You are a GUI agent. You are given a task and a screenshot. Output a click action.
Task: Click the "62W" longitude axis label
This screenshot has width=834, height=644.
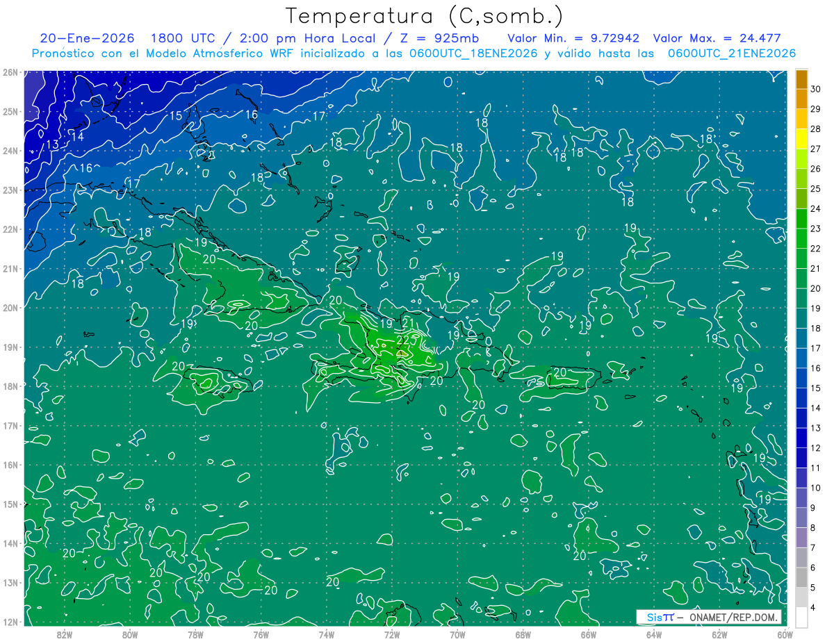tap(719, 634)
